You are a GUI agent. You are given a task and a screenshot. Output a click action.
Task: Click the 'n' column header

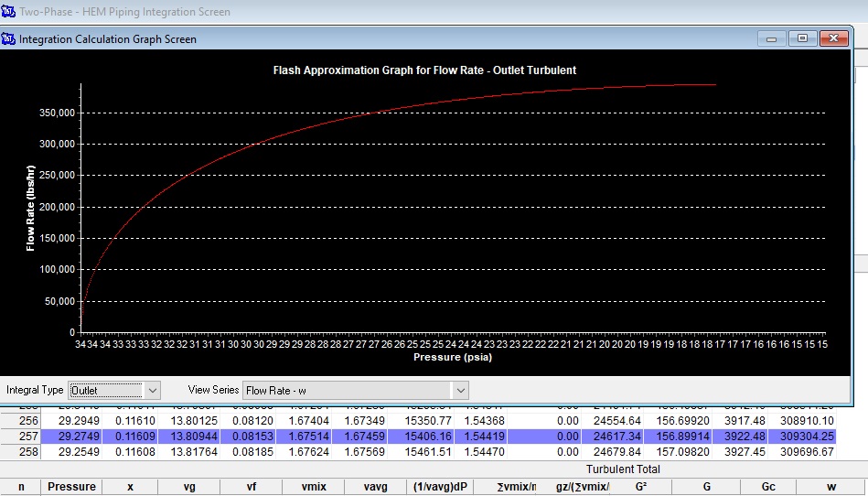point(22,487)
